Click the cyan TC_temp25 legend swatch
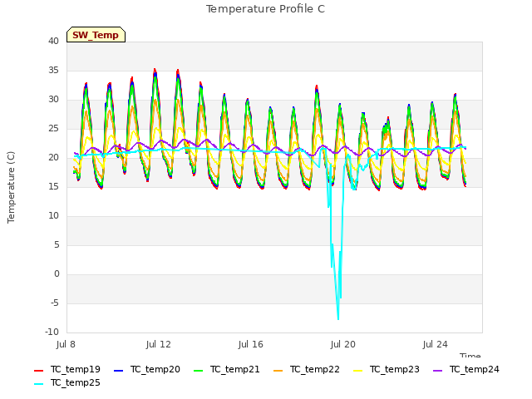This screenshot has height=399, width=532. (x=39, y=384)
